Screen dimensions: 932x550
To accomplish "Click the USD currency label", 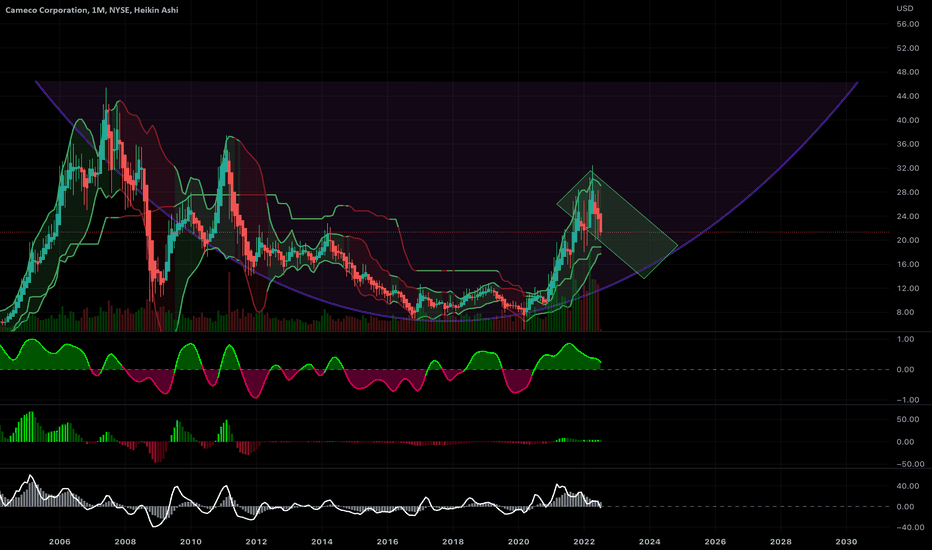I will pyautogui.click(x=905, y=8).
